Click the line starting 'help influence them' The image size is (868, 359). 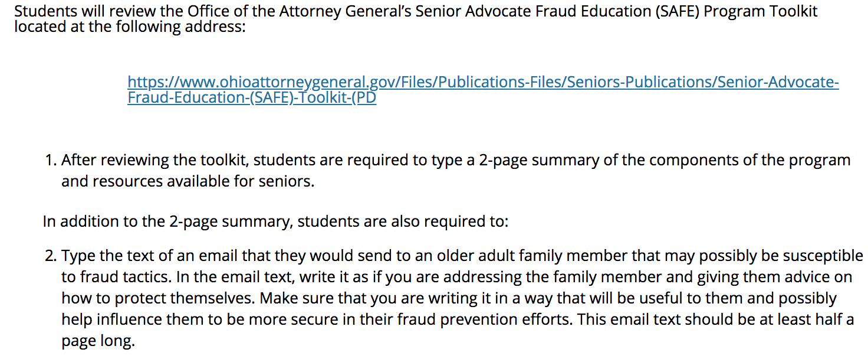point(458,319)
